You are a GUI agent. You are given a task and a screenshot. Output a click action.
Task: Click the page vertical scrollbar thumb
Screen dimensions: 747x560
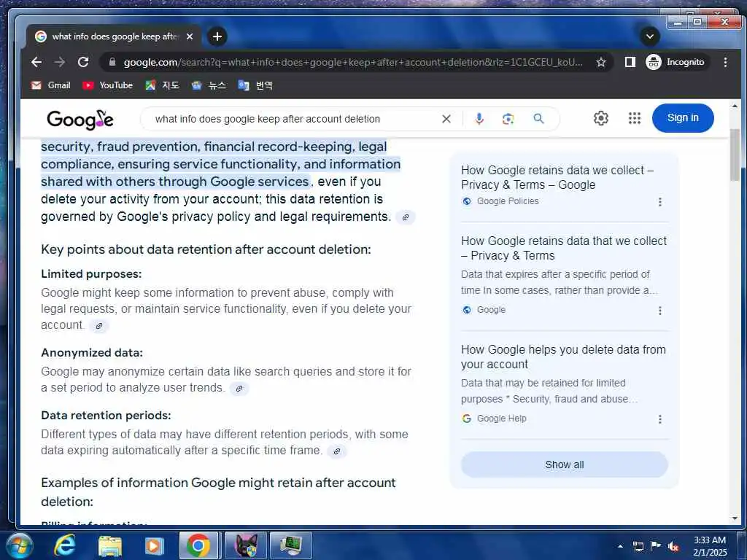pyautogui.click(x=735, y=155)
